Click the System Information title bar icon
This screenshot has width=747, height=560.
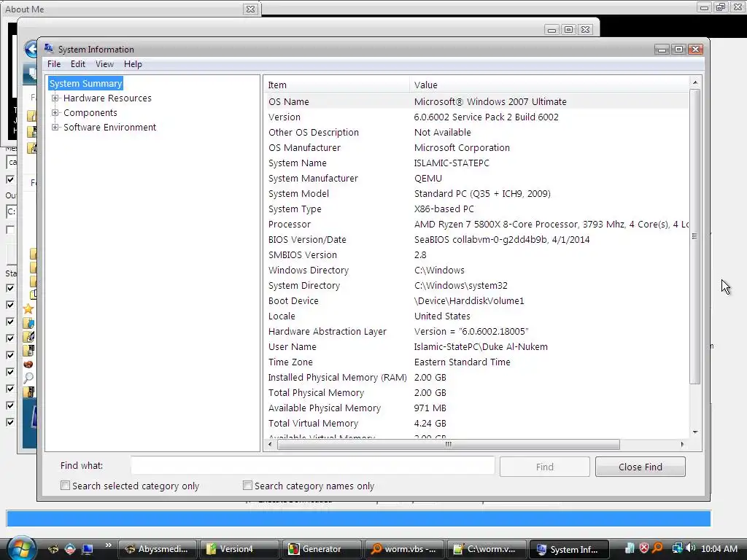click(49, 49)
